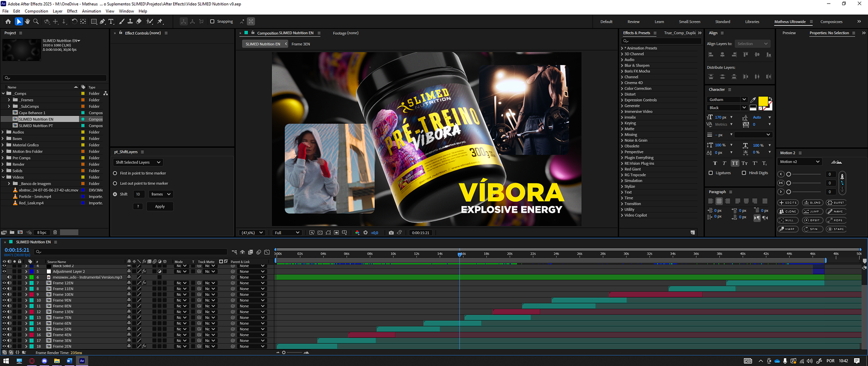The image size is (868, 366).
Task: Click the ORBIT button in Motion 2
Action: [812, 221]
